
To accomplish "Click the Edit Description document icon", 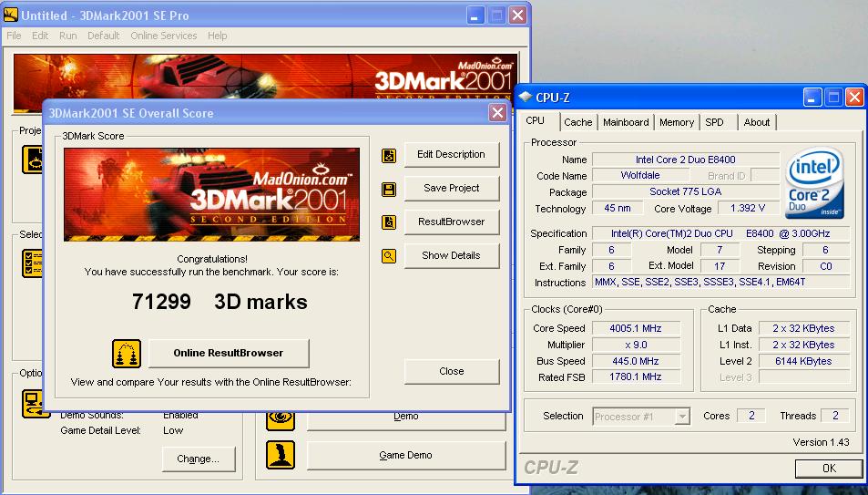I will coord(389,155).
